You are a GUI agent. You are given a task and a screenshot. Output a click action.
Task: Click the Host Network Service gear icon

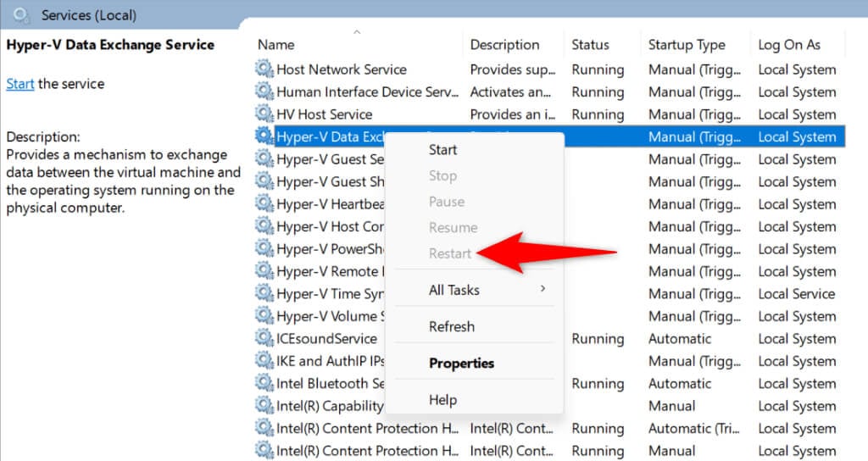(x=264, y=69)
